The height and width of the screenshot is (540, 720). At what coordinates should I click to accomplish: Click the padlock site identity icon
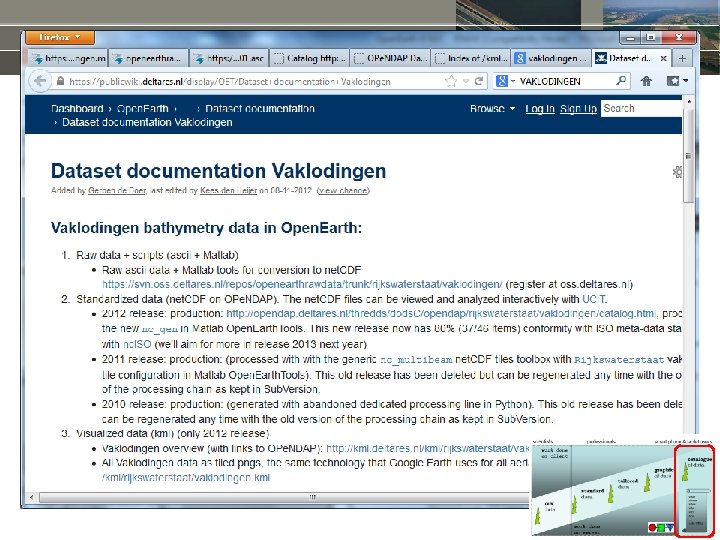pos(60,81)
